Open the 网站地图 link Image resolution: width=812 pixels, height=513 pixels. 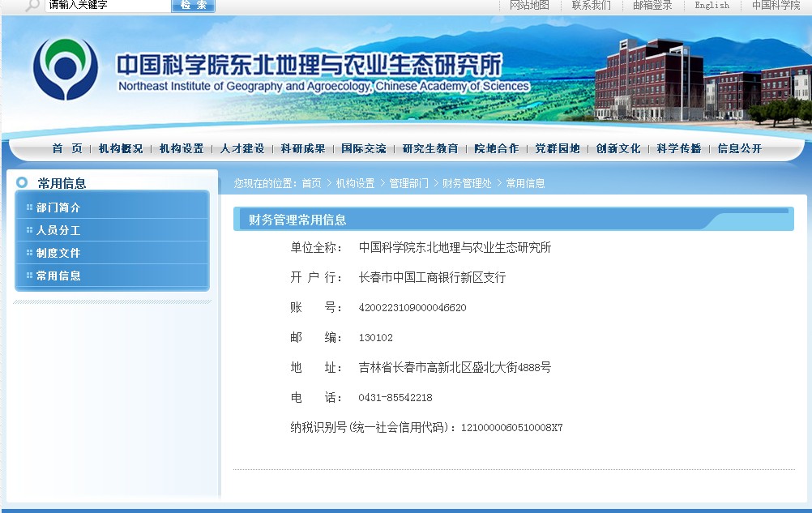pos(529,5)
